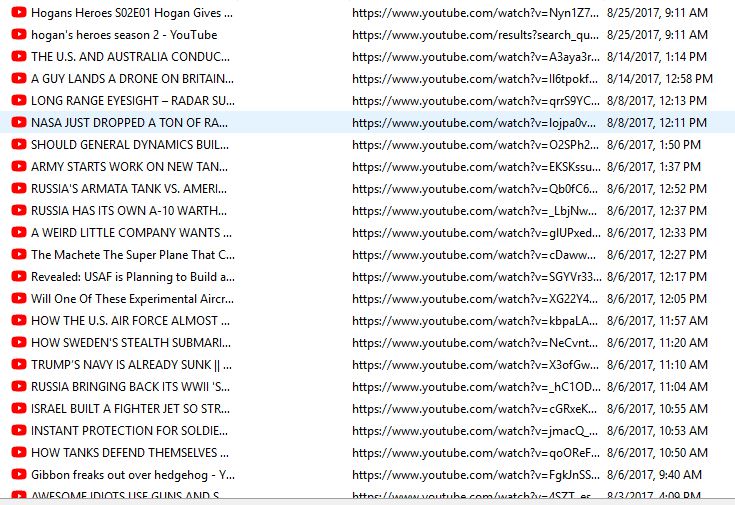Select history entry 'Hogans Heroes S02E01 Hogan Gives'
Viewport: 735px width, 505px height.
(132, 13)
